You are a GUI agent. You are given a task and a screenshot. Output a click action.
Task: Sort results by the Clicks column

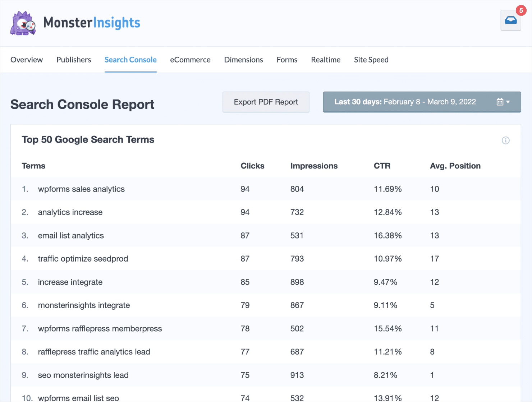[x=252, y=166]
